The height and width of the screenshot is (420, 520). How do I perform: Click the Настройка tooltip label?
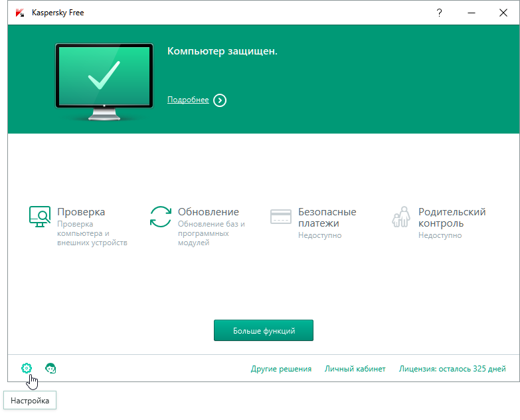pyautogui.click(x=30, y=401)
